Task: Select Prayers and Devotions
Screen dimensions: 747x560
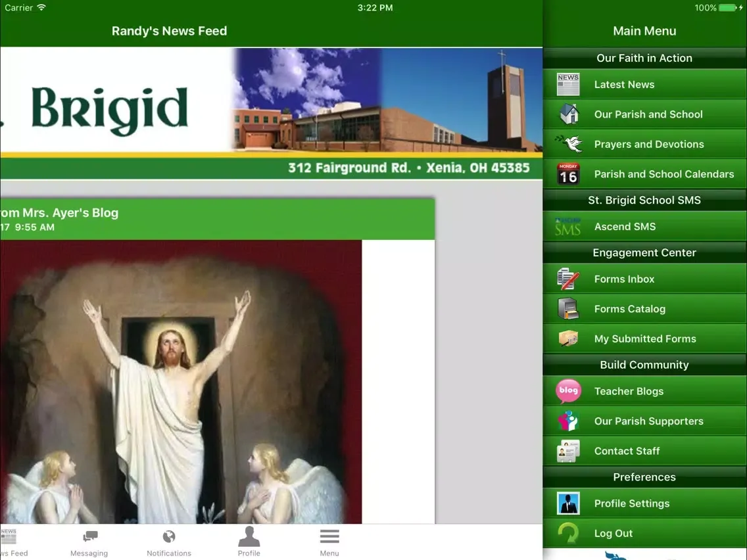Action: [644, 144]
